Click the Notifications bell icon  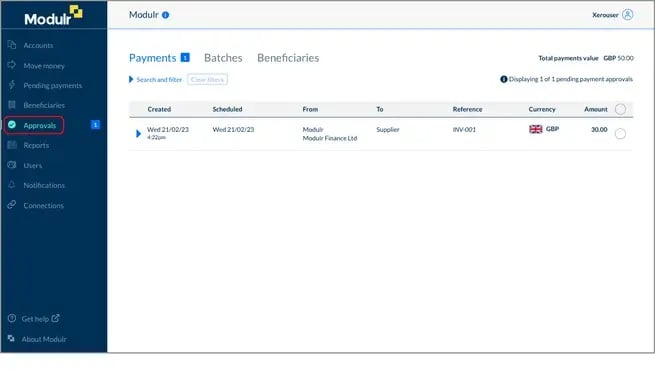point(12,185)
